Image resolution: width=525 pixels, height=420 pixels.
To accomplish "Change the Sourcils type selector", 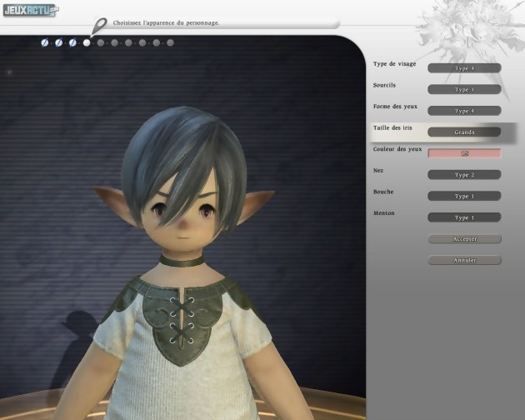I will [464, 89].
